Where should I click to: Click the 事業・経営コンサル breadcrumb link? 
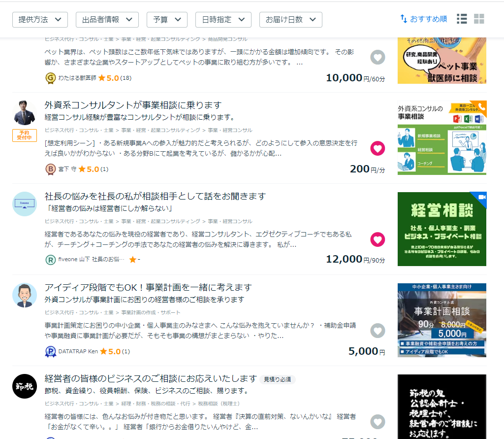230,130
